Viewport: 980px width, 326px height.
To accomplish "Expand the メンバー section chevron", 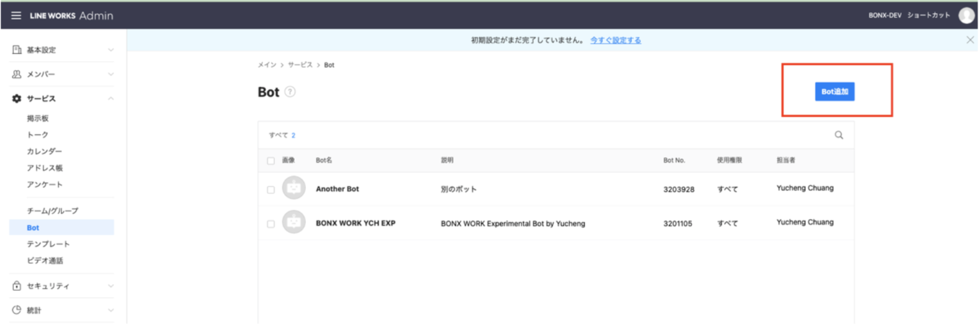I will [x=111, y=74].
